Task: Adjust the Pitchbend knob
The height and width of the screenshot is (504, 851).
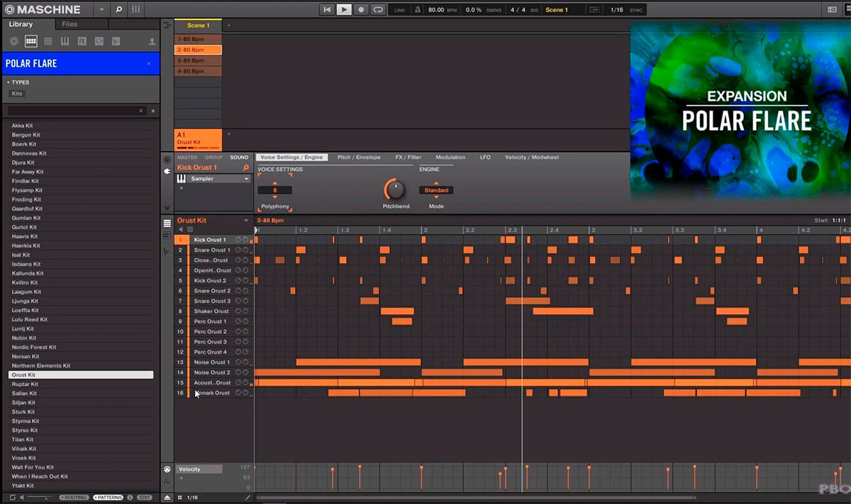Action: click(394, 189)
